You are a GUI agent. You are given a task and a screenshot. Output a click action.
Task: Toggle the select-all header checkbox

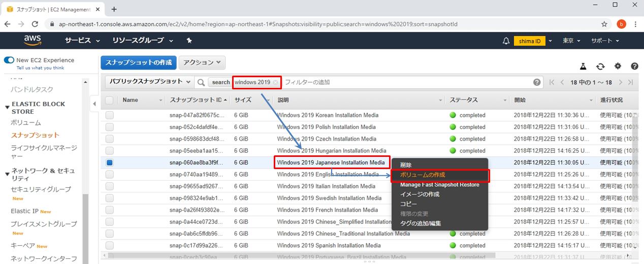pyautogui.click(x=109, y=100)
